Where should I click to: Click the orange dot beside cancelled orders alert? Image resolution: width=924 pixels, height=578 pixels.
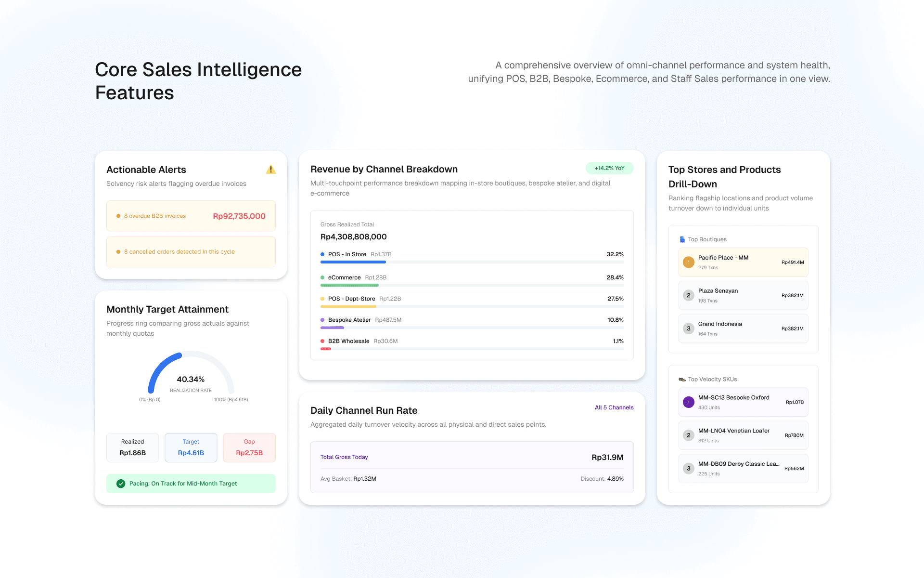point(118,252)
